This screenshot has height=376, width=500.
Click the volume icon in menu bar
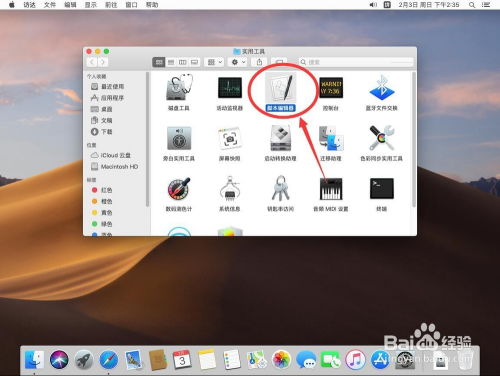(373, 5)
